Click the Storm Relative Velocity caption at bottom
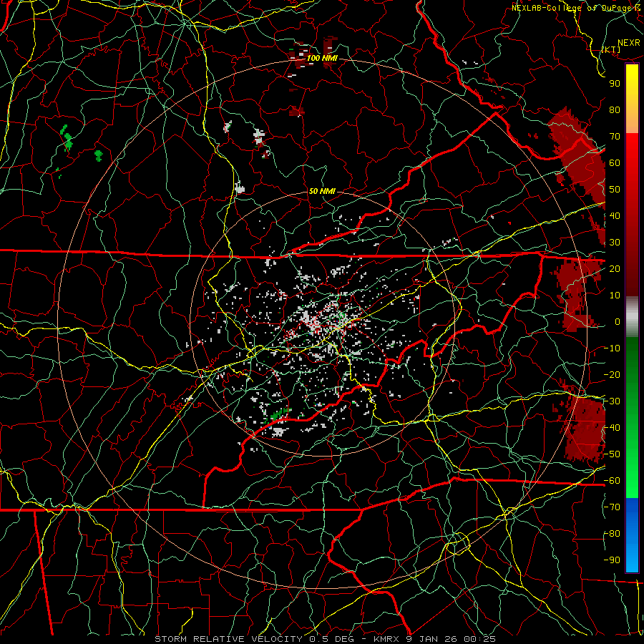This screenshot has height=644, width=644. pos(325,639)
